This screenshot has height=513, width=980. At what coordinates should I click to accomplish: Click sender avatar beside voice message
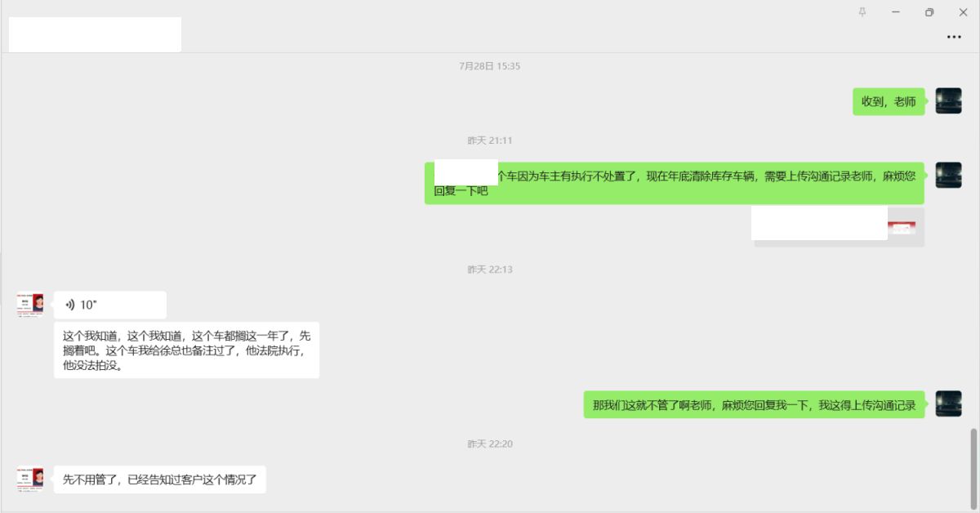pos(30,305)
